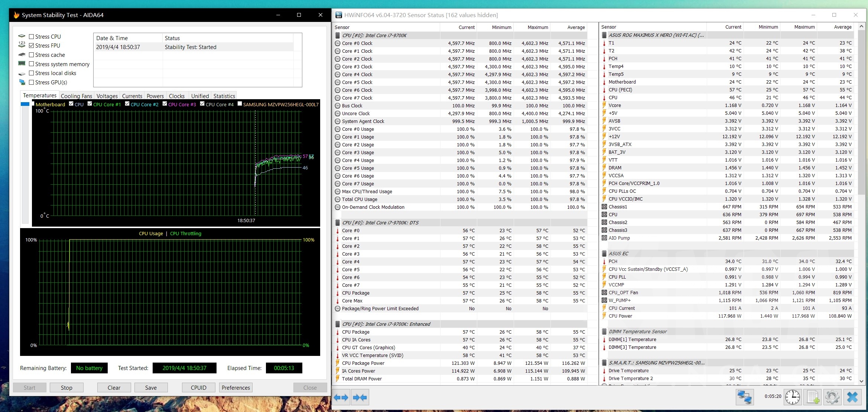Click the HWiNFO remote network monitors icon
This screenshot has width=868, height=412.
click(x=744, y=397)
